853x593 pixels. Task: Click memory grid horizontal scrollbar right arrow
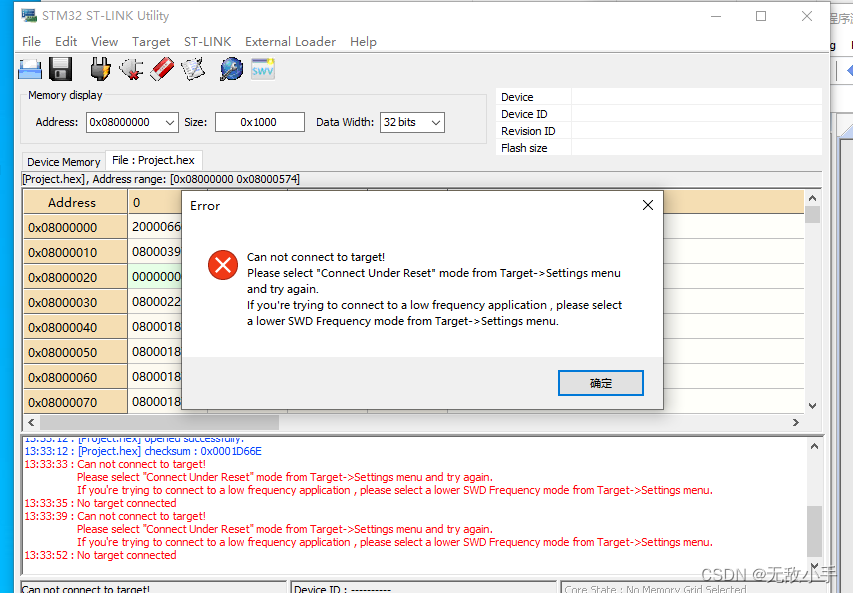tap(795, 422)
